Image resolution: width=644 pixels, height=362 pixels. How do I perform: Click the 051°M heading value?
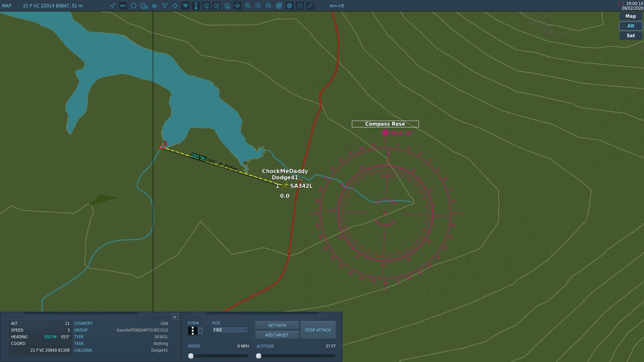pyautogui.click(x=50, y=337)
